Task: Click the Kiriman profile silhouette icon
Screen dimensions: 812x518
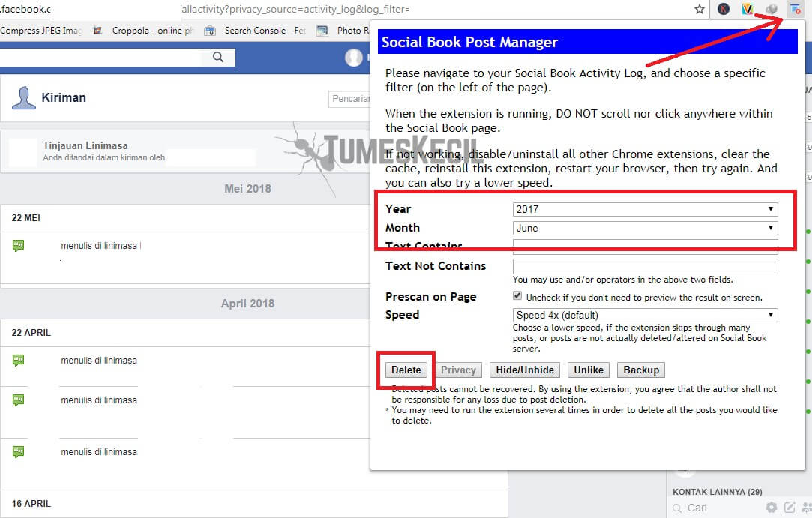Action: [24, 98]
